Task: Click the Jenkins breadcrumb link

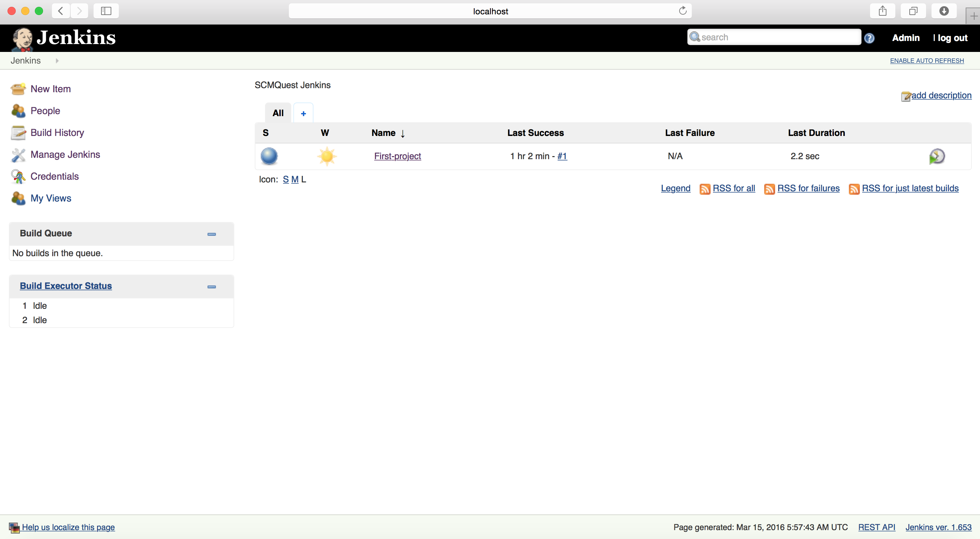Action: point(26,60)
